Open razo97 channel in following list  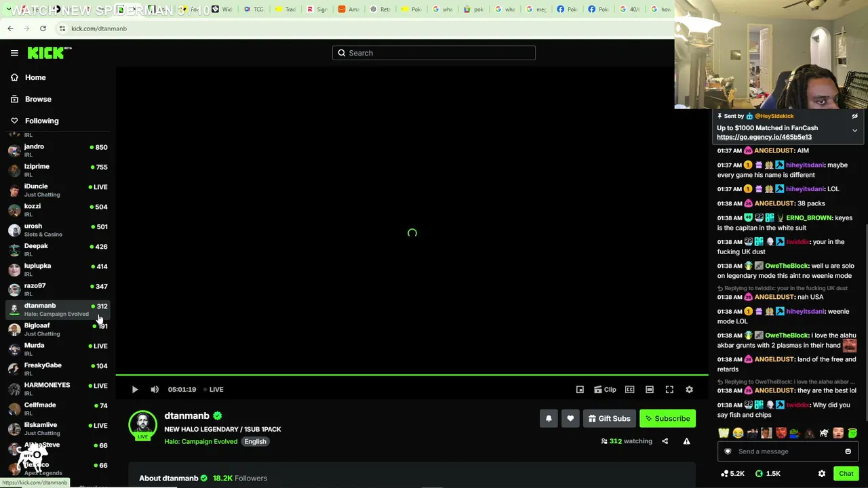[58, 289]
